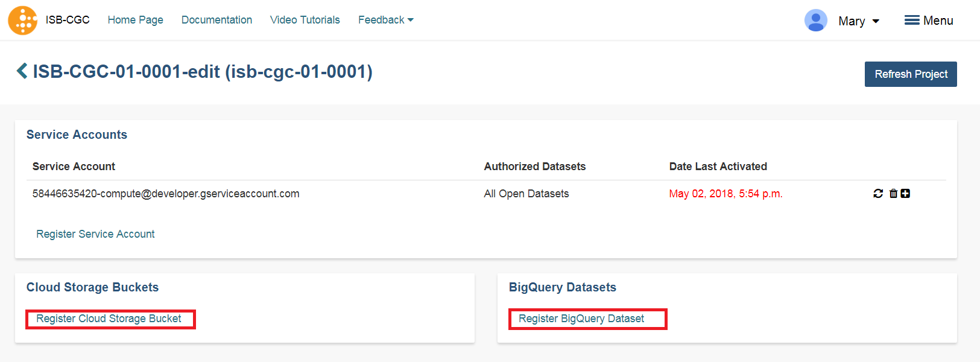Viewport: 980px width, 362px height.
Task: Go back using the left chevron beside project title
Action: (22, 71)
